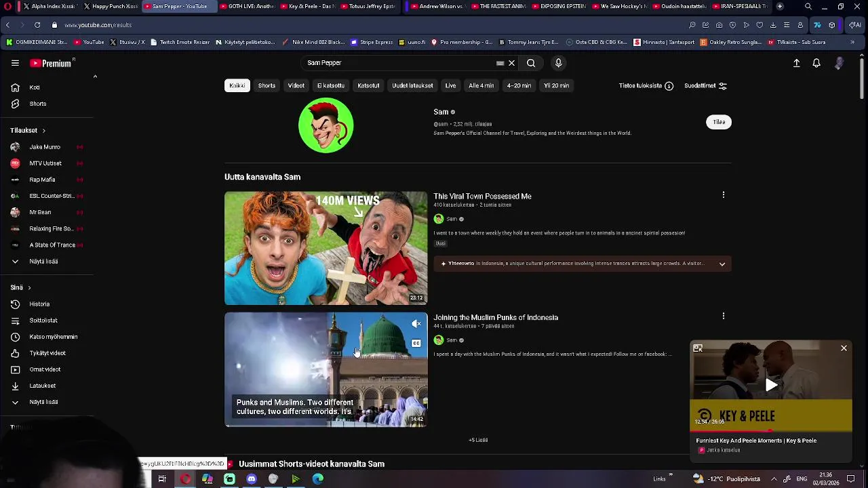Open the This Viral Town Possessed Me thumbnail
868x488 pixels.
click(326, 248)
